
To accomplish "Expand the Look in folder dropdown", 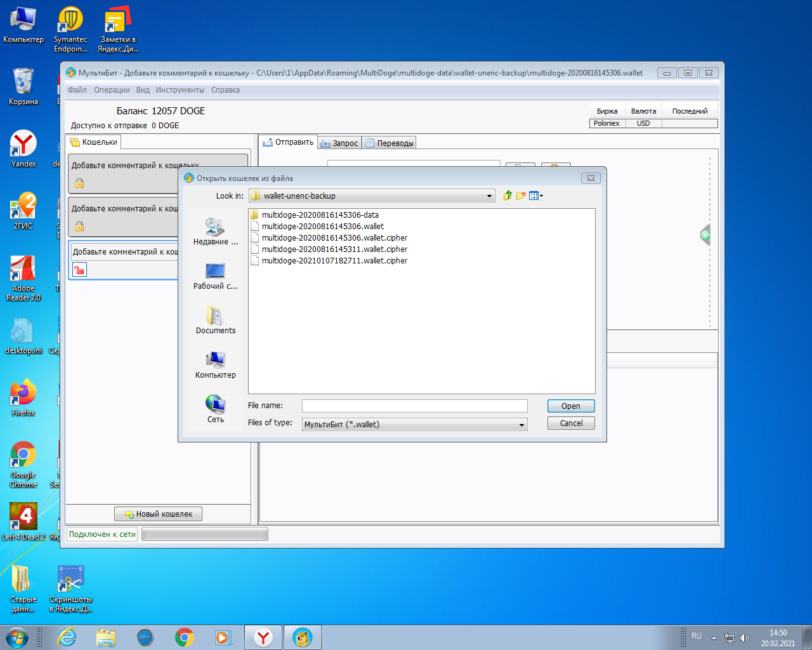I will [489, 196].
